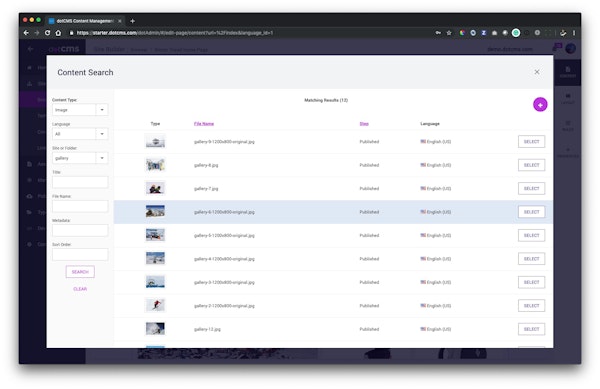Select gallery-7.jpg using its SELECT button
This screenshot has height=389, width=600.
(x=531, y=189)
